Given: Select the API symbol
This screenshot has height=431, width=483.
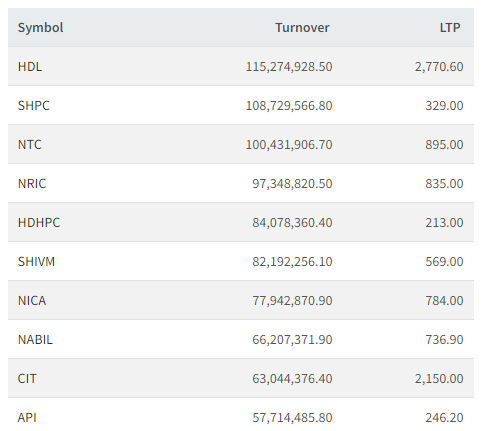Looking at the screenshot, I should tap(27, 418).
